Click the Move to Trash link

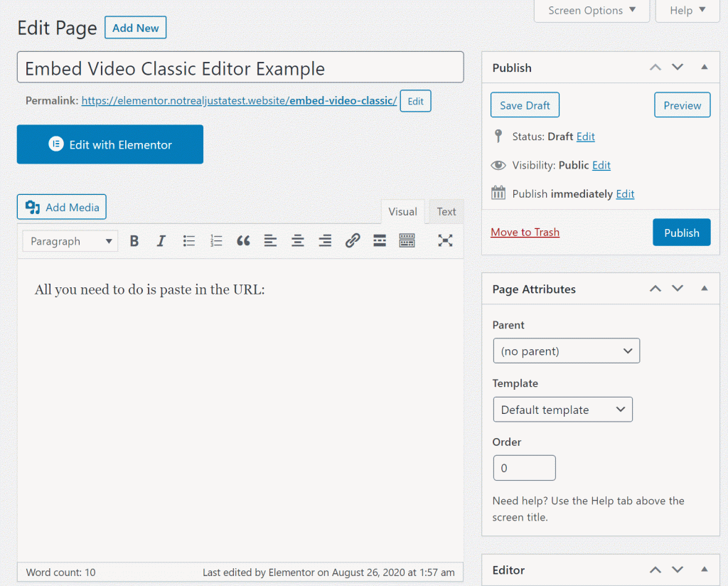coord(525,233)
